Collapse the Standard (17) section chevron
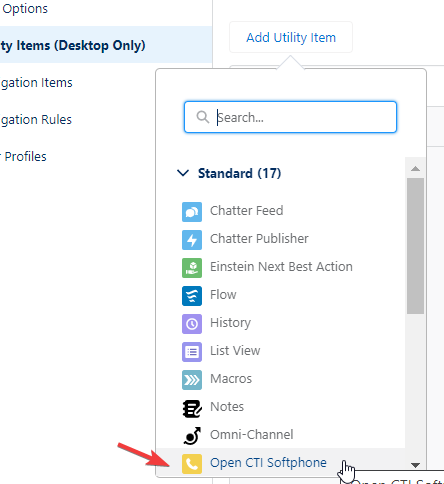The width and height of the screenshot is (444, 484). pyautogui.click(x=183, y=173)
